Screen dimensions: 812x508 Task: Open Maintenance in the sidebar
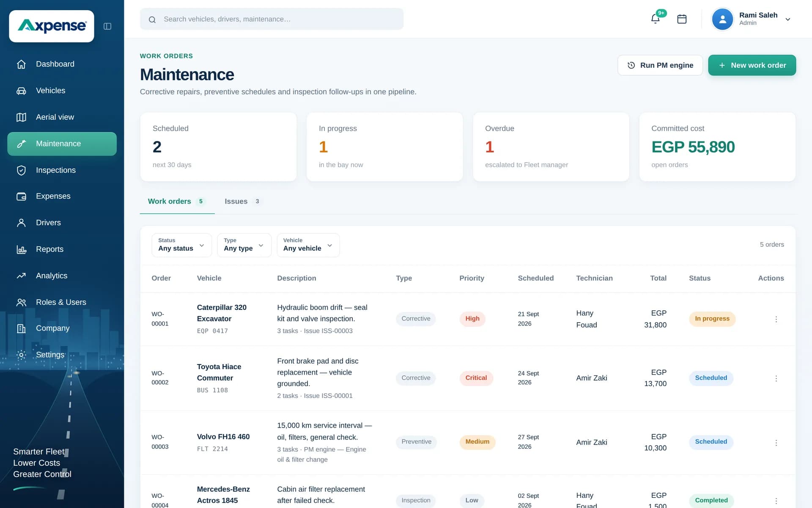(x=62, y=144)
